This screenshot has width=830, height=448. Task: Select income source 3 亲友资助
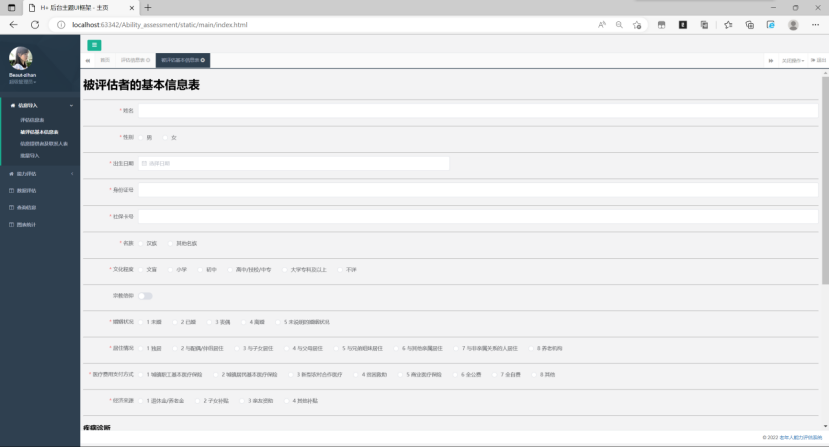click(243, 401)
